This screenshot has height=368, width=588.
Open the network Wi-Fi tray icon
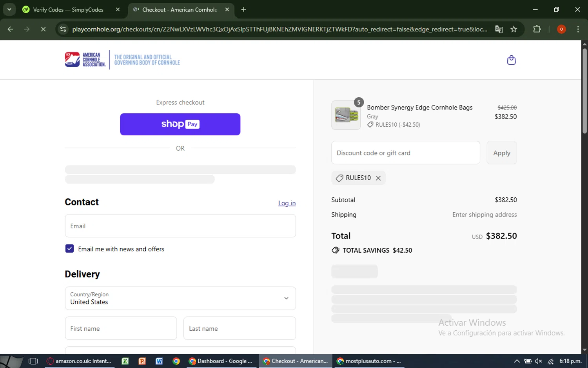point(550,361)
